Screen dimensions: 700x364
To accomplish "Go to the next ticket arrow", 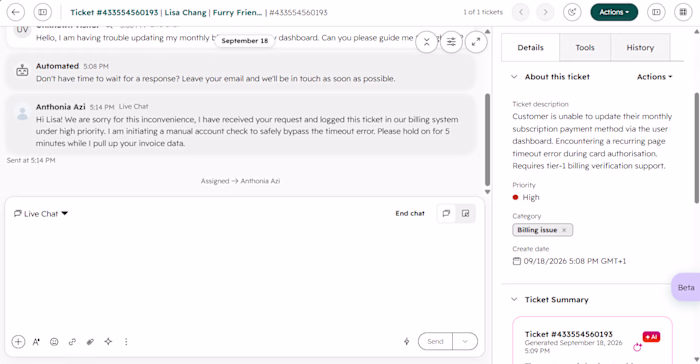I will (545, 12).
